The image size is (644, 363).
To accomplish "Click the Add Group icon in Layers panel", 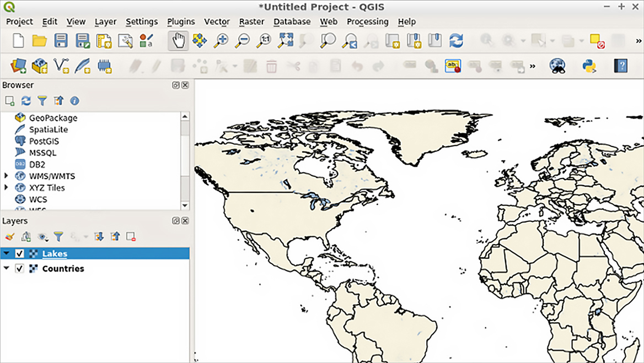I will (x=26, y=237).
